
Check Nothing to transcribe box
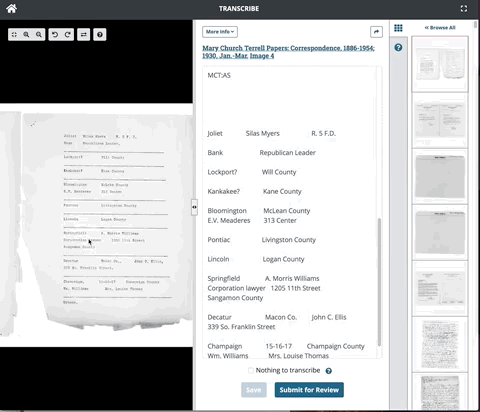coord(251,370)
